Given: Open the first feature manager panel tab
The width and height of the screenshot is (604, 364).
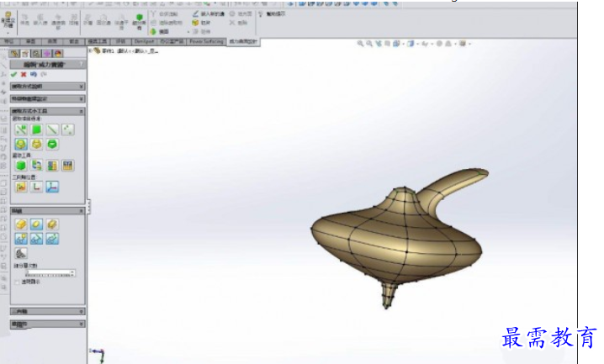Looking at the screenshot, I should pos(14,54).
